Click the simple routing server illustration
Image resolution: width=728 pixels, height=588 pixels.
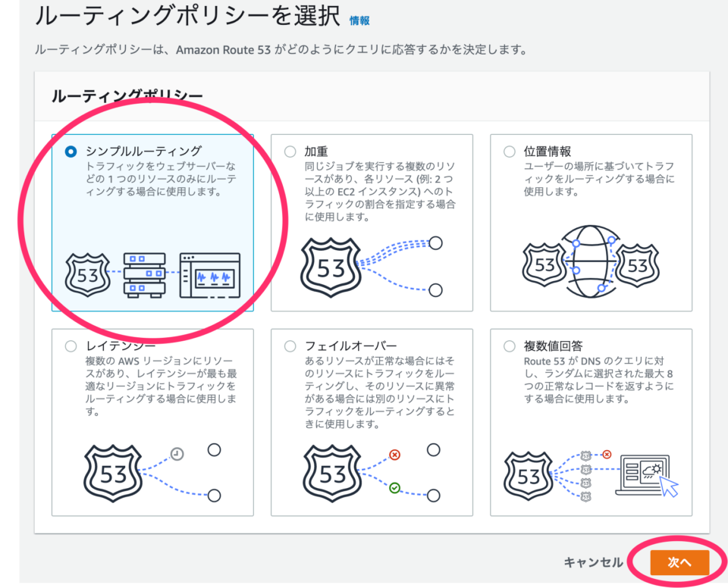point(144,275)
